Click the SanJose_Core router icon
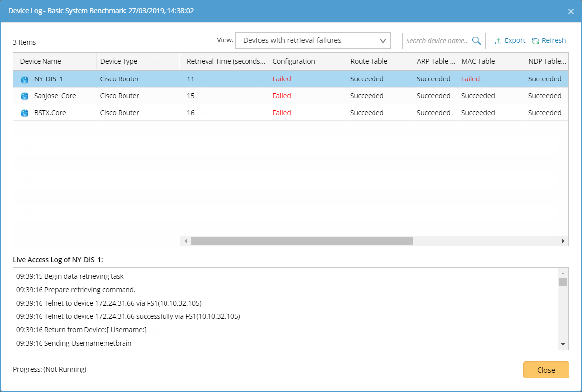The height and width of the screenshot is (392, 582). [25, 96]
